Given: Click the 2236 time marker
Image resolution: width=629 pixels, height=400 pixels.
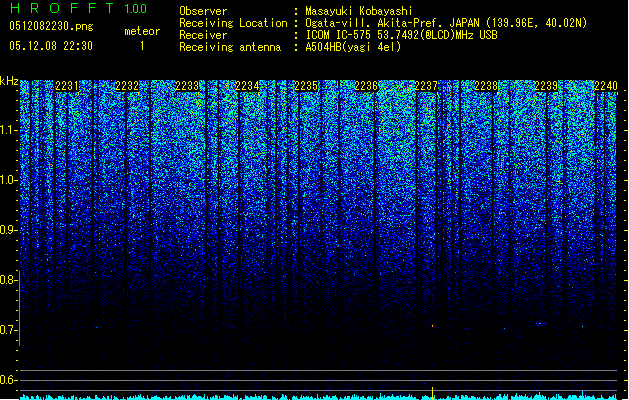Looking at the screenshot, I should click(x=366, y=86).
